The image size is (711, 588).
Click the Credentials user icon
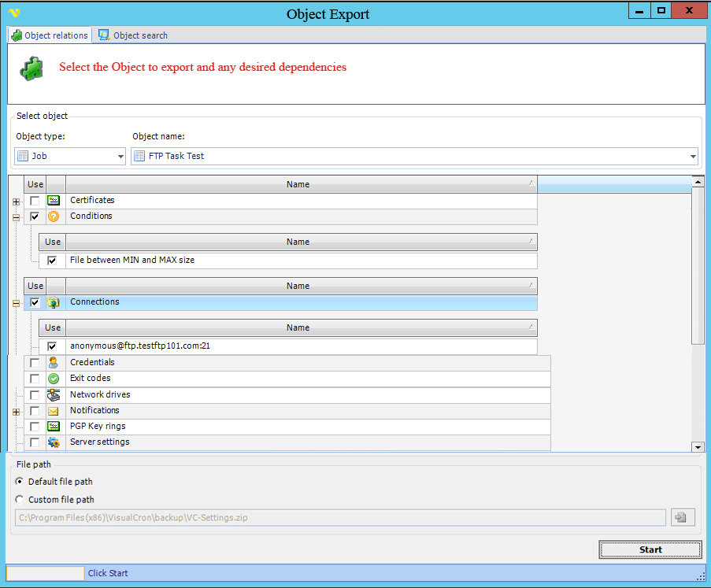click(54, 363)
